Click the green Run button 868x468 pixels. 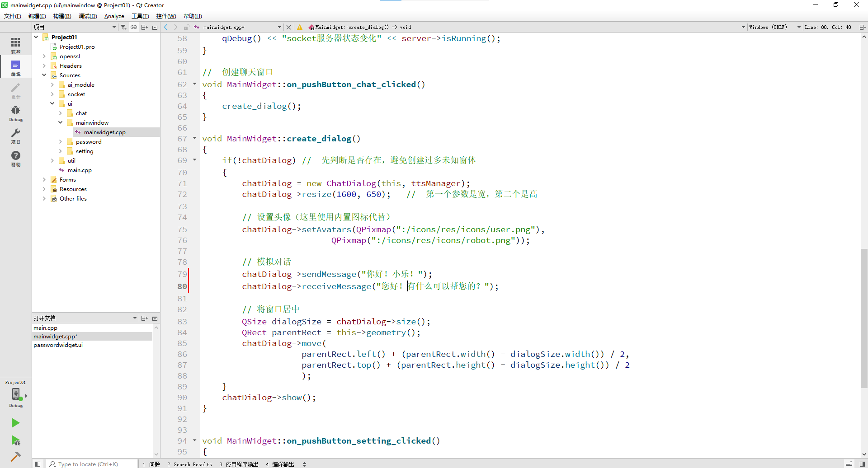click(x=15, y=423)
